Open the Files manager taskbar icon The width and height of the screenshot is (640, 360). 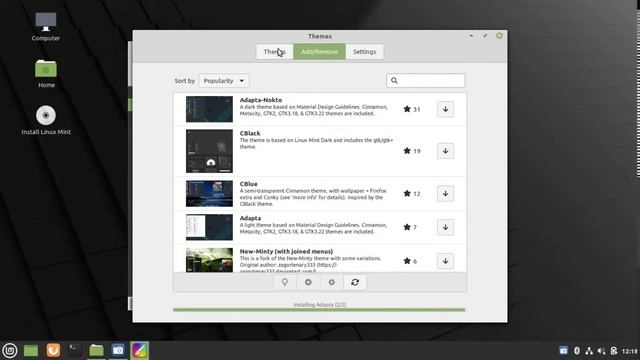tap(96, 351)
